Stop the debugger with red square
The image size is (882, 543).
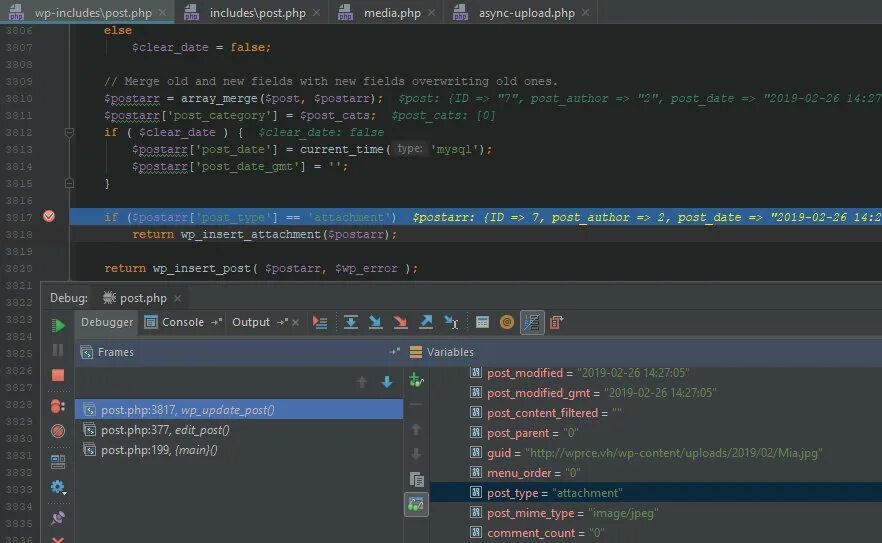coord(58,375)
